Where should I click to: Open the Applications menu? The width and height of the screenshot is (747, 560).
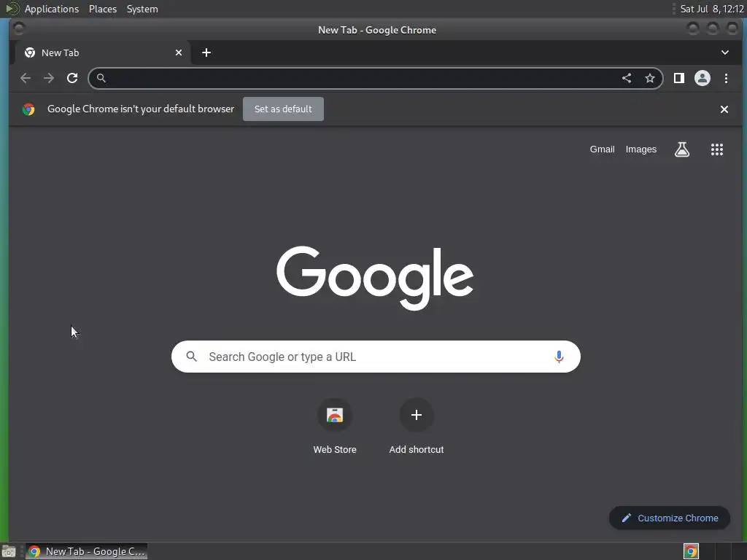[52, 9]
